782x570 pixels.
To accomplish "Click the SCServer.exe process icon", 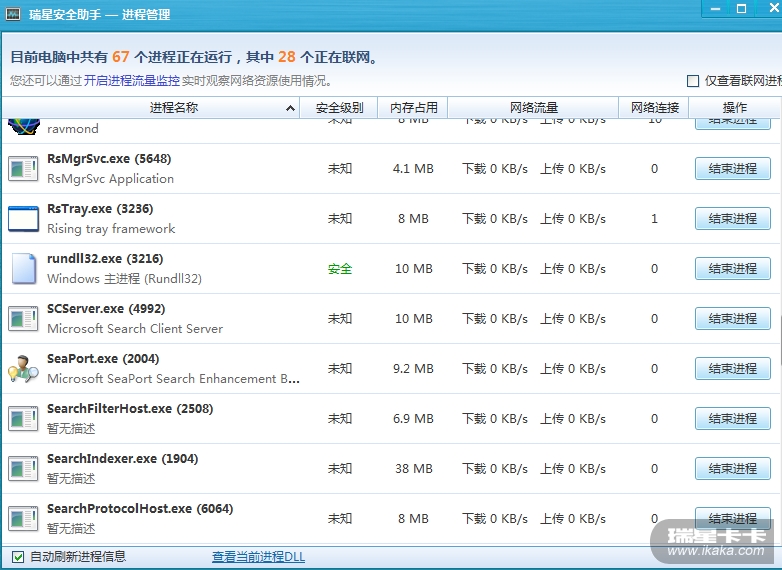I will (x=23, y=318).
